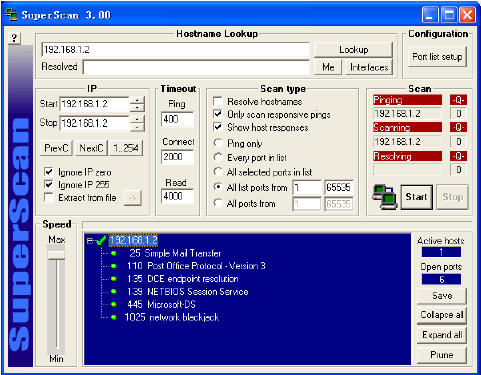Toggle Ignore IP 255 checkbox
Image resolution: width=481 pixels, height=375 pixels.
click(x=49, y=184)
